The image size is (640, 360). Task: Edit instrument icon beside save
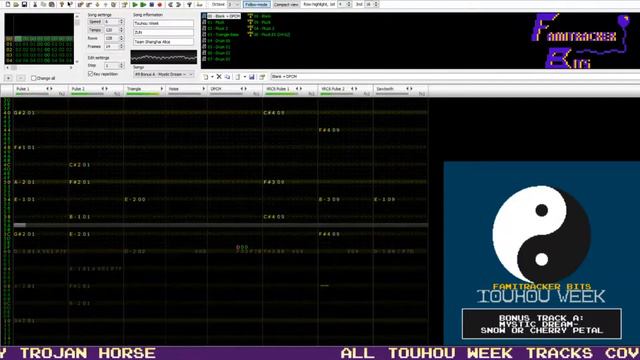(x=262, y=76)
